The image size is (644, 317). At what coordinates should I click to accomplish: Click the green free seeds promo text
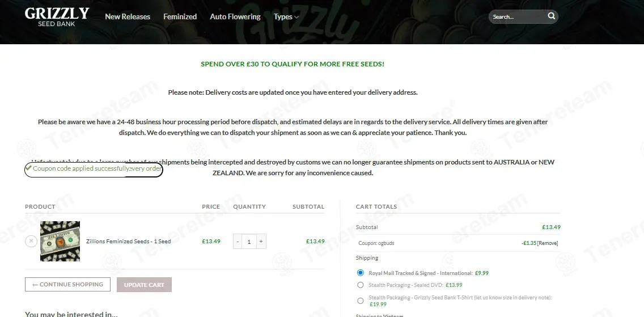pyautogui.click(x=293, y=64)
